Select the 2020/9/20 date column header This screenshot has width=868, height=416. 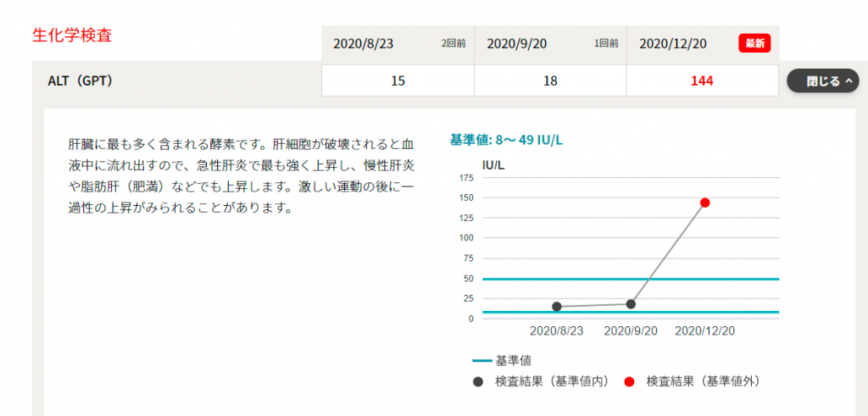coord(551,43)
